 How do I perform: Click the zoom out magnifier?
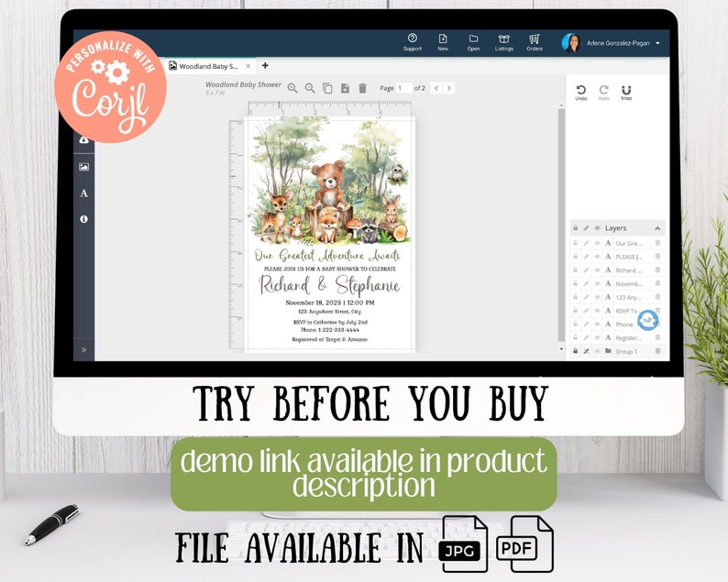310,88
